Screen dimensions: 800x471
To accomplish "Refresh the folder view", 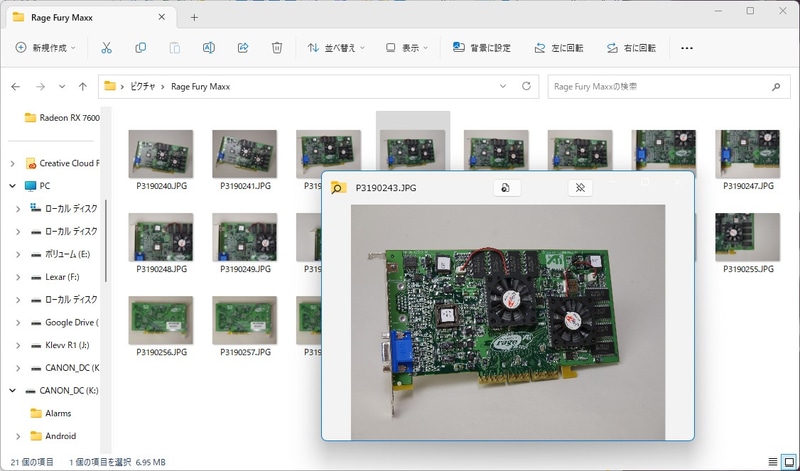I will (527, 86).
